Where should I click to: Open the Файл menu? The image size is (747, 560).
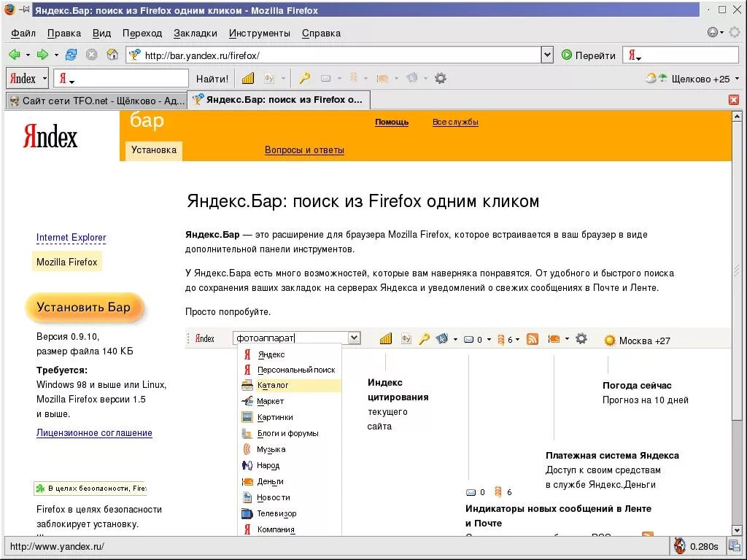(23, 34)
